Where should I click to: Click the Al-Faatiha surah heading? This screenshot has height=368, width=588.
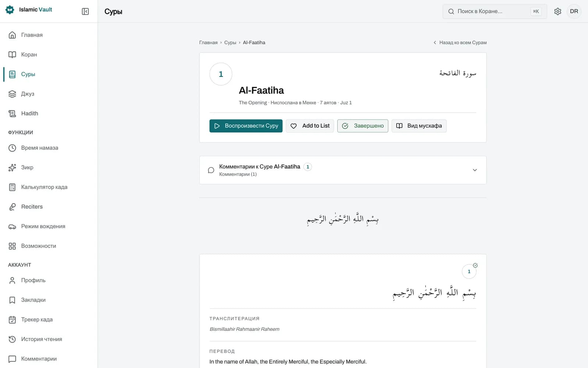click(x=261, y=91)
